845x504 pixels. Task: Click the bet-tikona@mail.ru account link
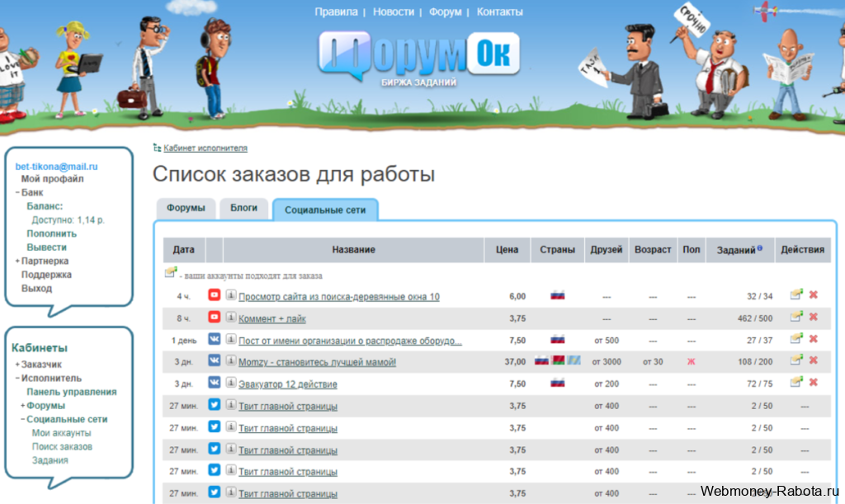point(56,167)
